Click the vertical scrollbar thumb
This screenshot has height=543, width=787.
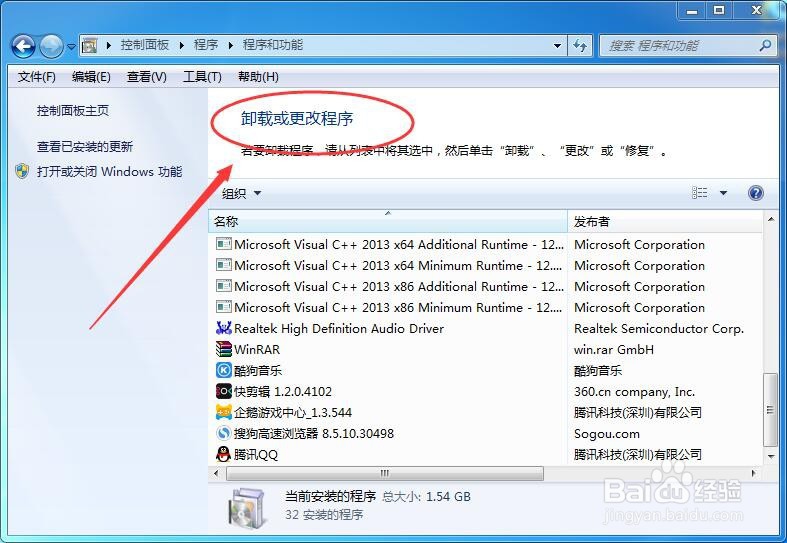[770, 410]
